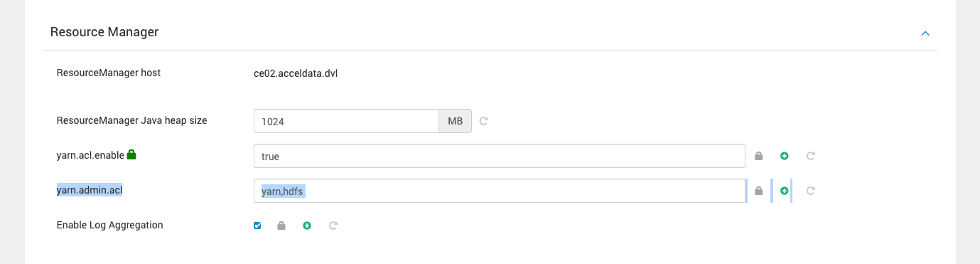Click into the yarn.admin.acl value field

click(x=499, y=191)
